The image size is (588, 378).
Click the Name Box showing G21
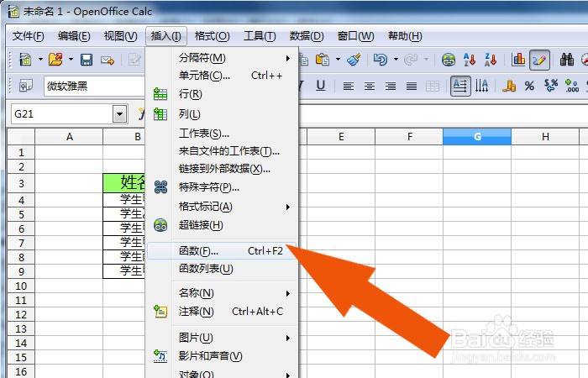tap(62, 113)
